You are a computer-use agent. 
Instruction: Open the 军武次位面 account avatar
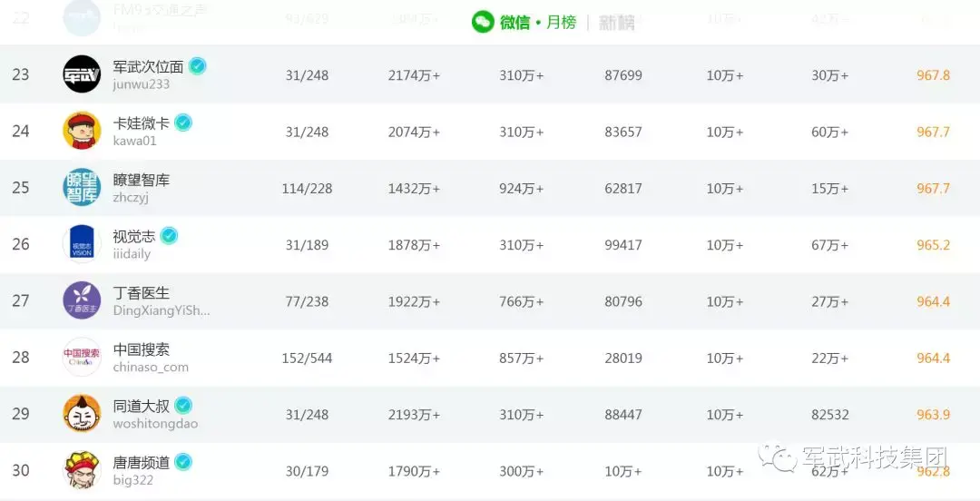coord(82,74)
